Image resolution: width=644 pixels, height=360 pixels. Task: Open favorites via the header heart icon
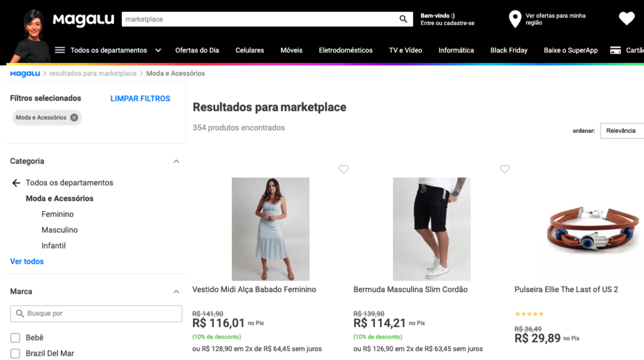coord(626,19)
